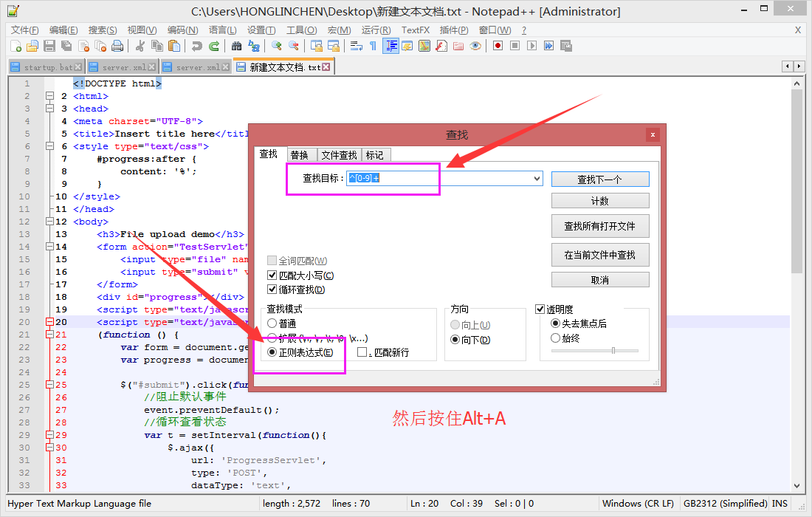
Task: Toggle 循环查找 wrap around checkbox
Action: point(272,289)
